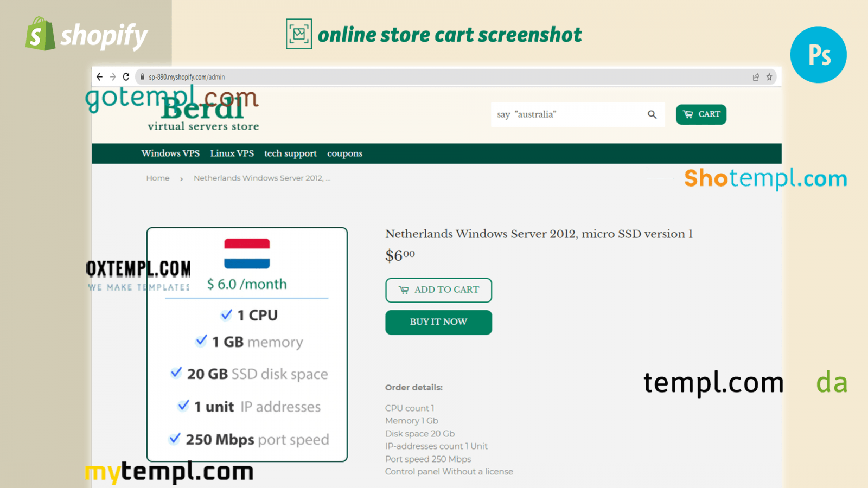The image size is (868, 488).
Task: Click the browser forward arrow
Action: click(113, 77)
